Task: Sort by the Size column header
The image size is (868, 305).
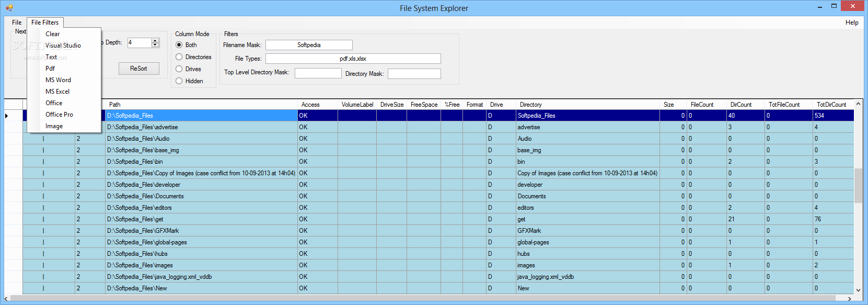Action: point(673,105)
